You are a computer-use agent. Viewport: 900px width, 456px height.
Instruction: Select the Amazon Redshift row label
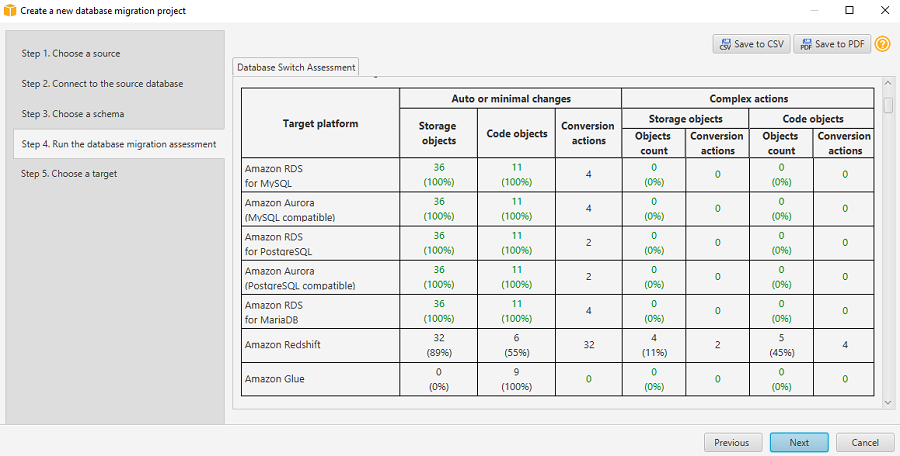click(283, 344)
